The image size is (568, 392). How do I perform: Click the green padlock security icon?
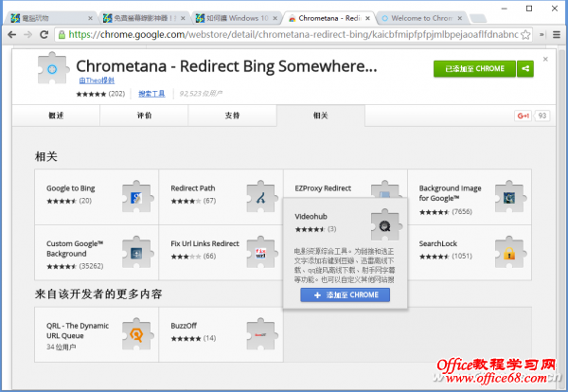62,35
